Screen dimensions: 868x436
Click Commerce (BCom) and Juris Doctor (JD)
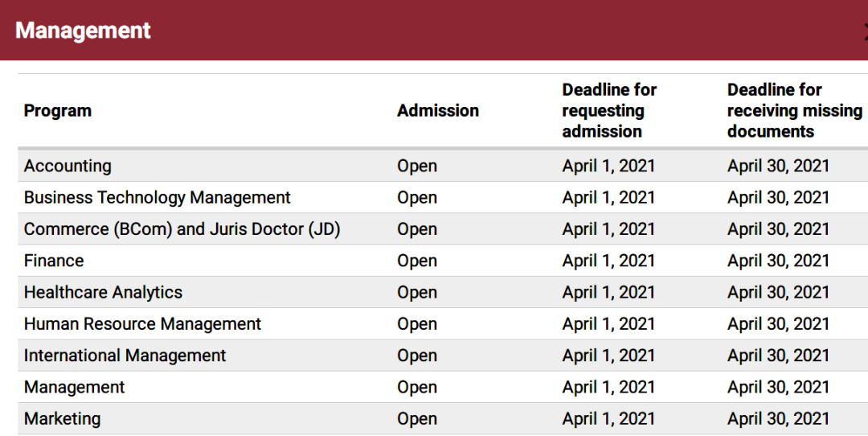pyautogui.click(x=182, y=228)
